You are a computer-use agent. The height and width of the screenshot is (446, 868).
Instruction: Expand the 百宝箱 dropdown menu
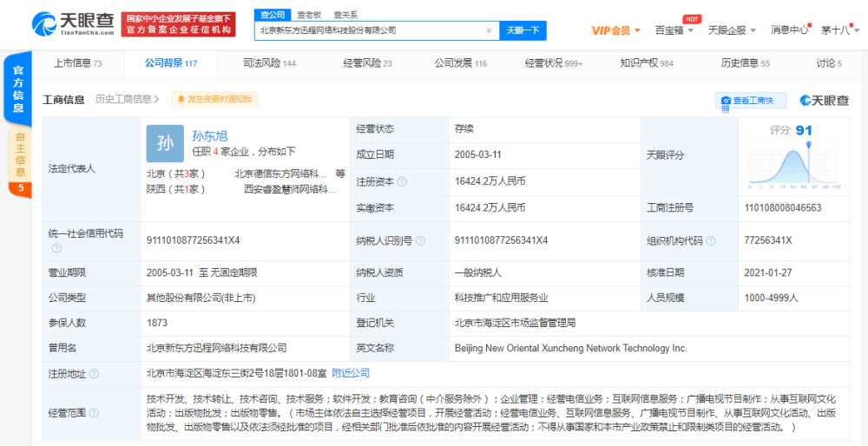[x=674, y=30]
